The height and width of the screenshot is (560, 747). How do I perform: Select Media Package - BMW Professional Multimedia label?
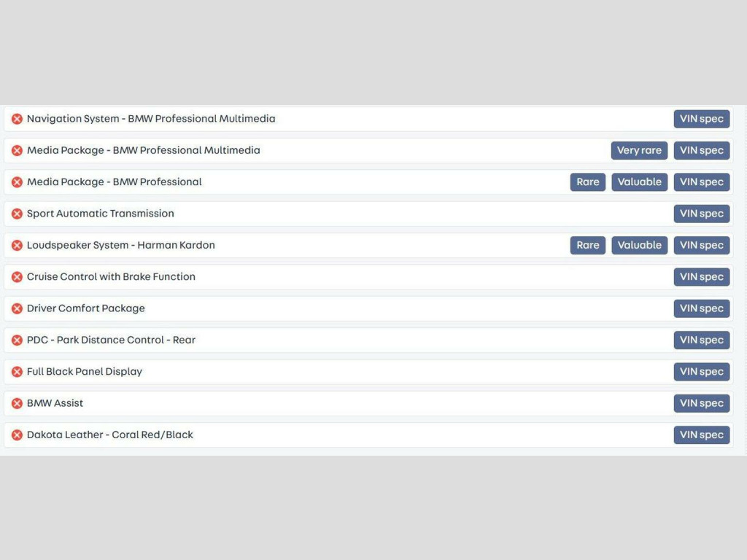coord(144,150)
